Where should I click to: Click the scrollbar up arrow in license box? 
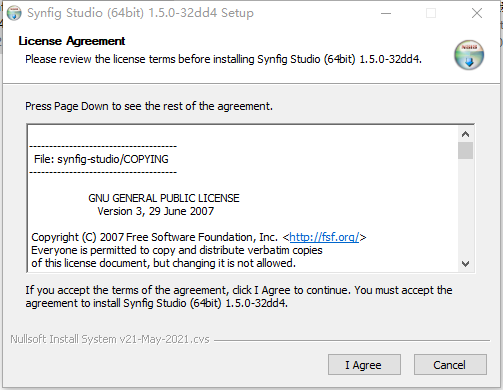[x=465, y=134]
